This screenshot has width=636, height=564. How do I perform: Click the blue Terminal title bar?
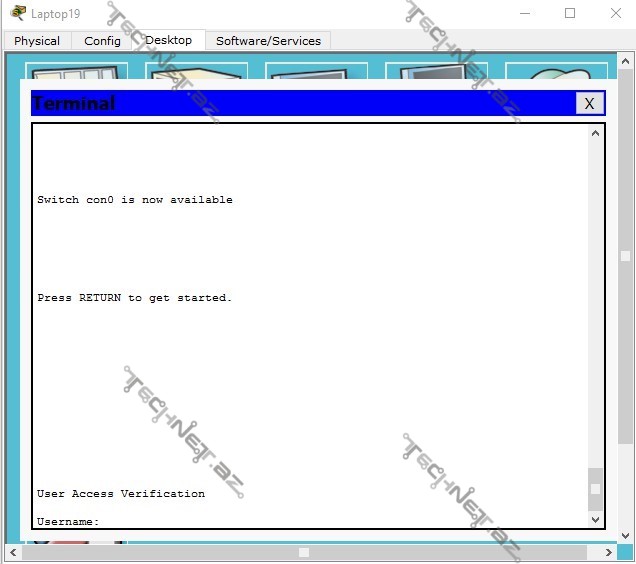(300, 103)
